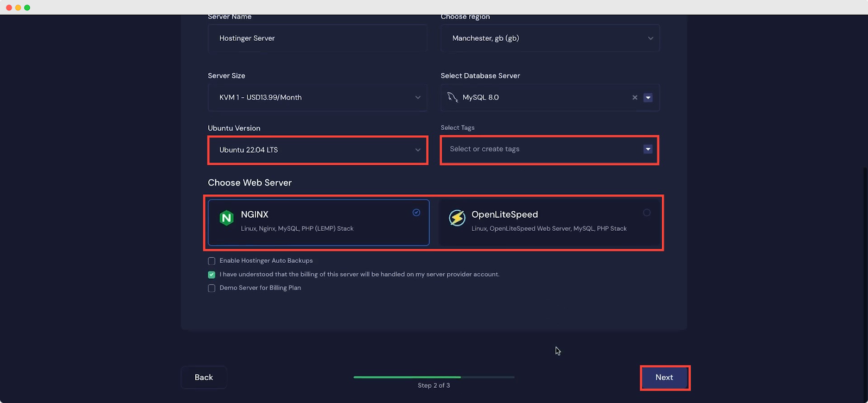Click the OpenLiteSpeed lightning logo icon
Screen dimensions: 868x403
tap(457, 218)
